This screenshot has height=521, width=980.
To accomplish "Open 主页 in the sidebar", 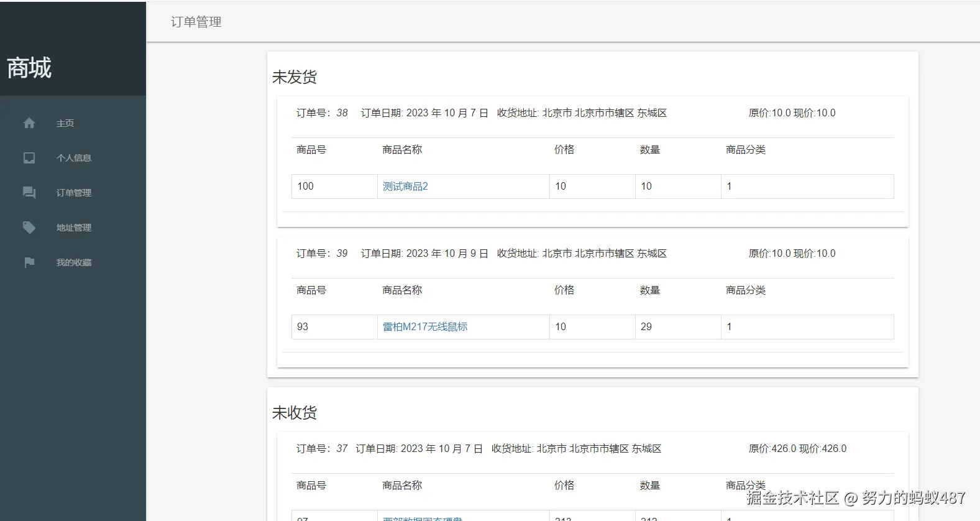I will (65, 123).
